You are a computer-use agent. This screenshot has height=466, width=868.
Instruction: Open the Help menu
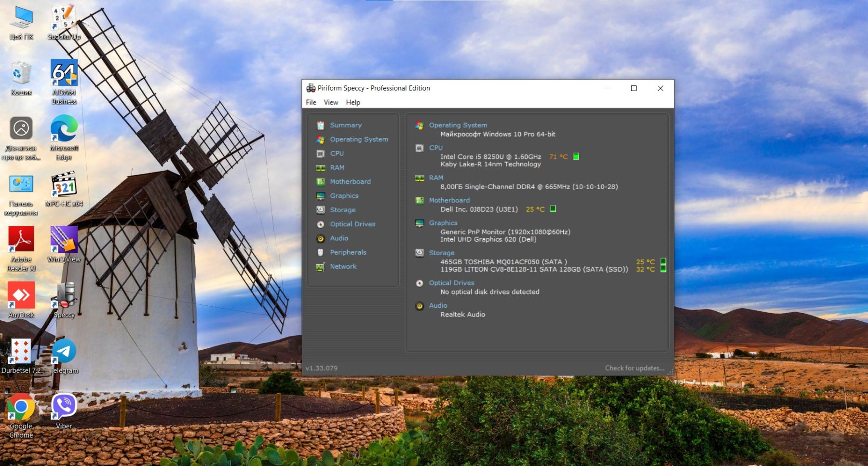pos(353,102)
